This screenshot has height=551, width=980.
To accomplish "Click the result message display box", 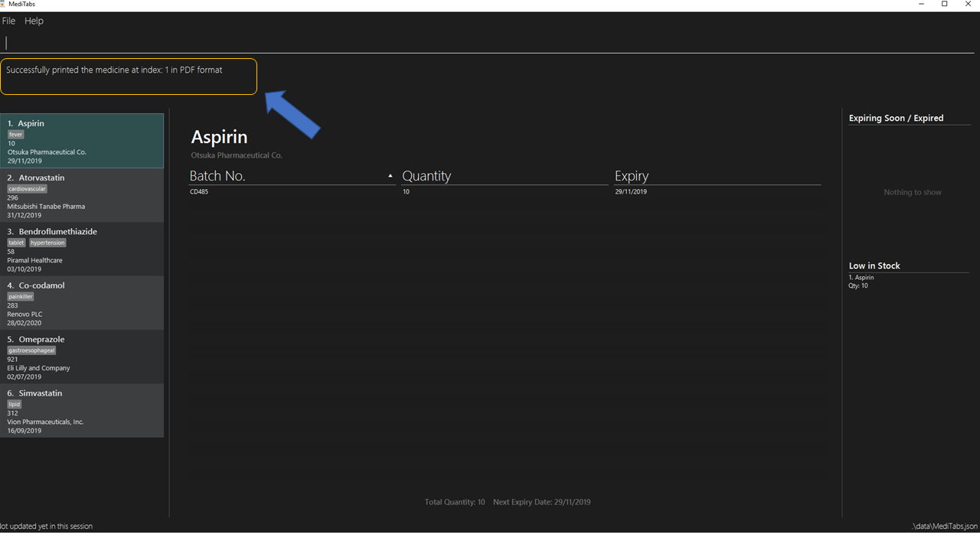I will (129, 77).
